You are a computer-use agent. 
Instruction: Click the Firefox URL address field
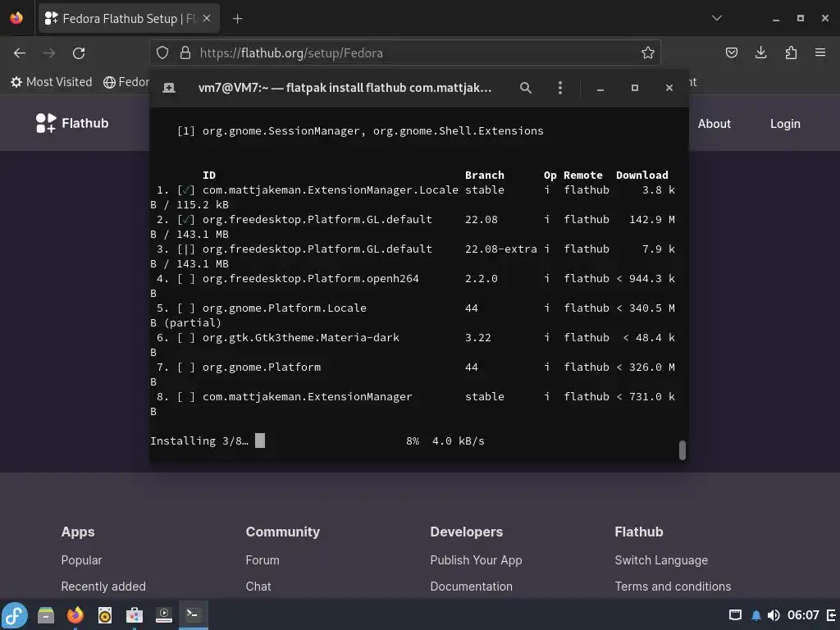click(x=405, y=52)
